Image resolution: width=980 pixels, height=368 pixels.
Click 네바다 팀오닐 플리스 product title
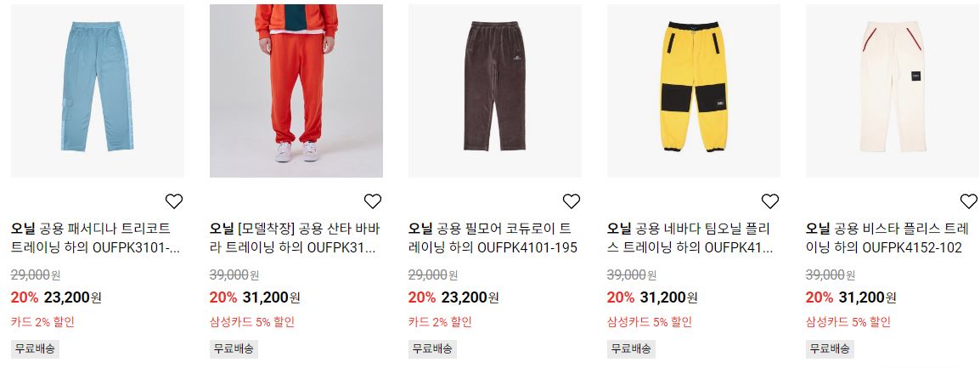click(x=692, y=238)
